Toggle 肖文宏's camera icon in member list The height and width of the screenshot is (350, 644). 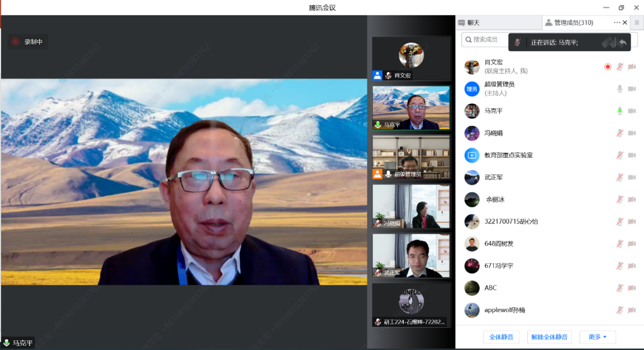pos(632,66)
